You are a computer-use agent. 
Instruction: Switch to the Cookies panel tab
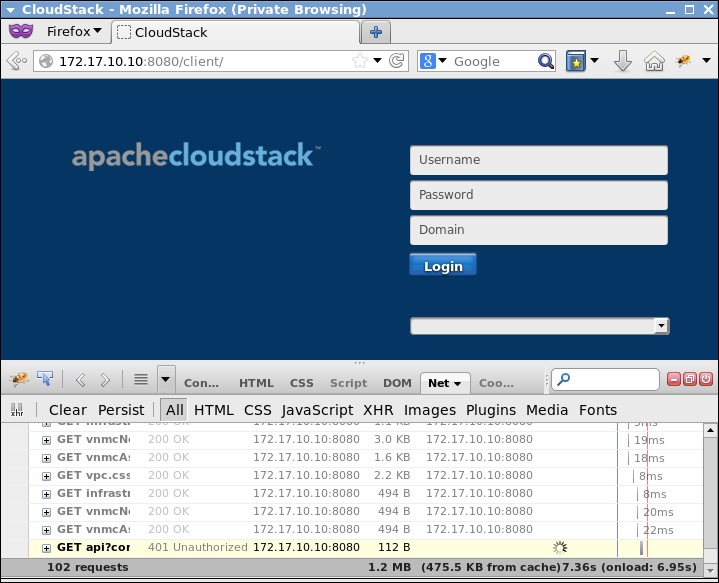(496, 383)
